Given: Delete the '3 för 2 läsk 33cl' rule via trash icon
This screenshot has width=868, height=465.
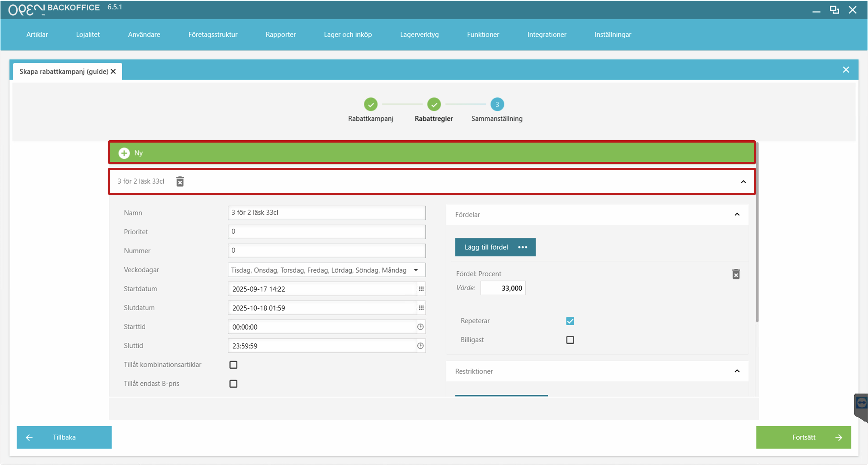Looking at the screenshot, I should (180, 182).
